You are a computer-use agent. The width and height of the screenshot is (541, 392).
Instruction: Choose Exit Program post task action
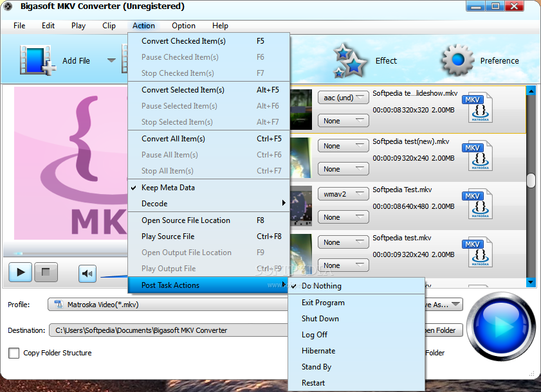tap(356, 303)
